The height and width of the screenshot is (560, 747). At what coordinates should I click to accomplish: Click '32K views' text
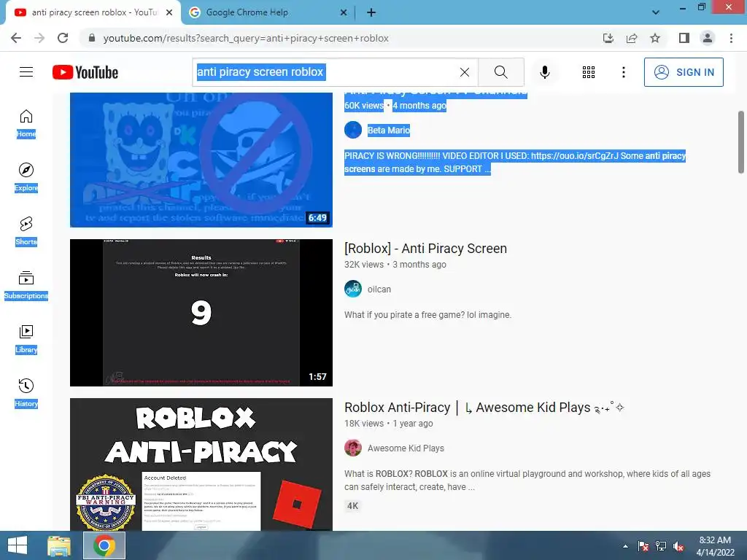tap(364, 264)
